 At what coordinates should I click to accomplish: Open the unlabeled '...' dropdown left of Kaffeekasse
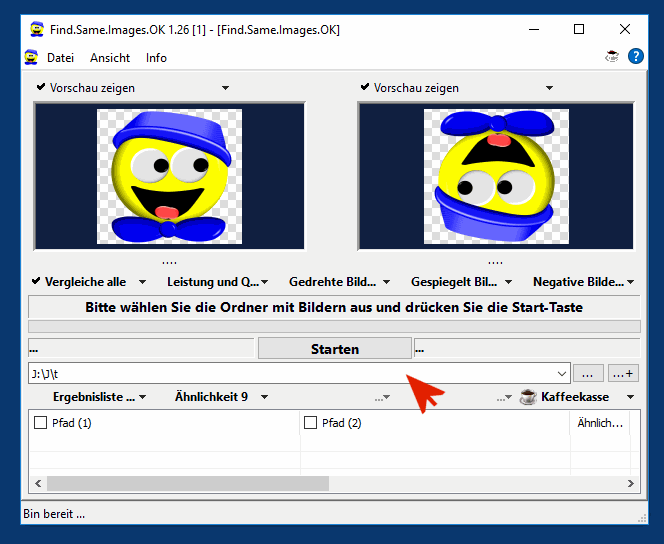(x=504, y=398)
